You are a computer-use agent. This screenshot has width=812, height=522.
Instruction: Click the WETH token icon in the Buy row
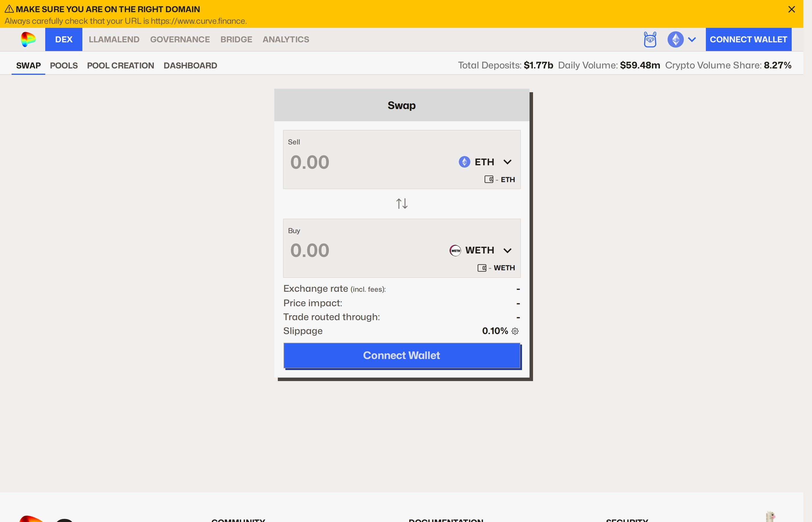coord(456,250)
